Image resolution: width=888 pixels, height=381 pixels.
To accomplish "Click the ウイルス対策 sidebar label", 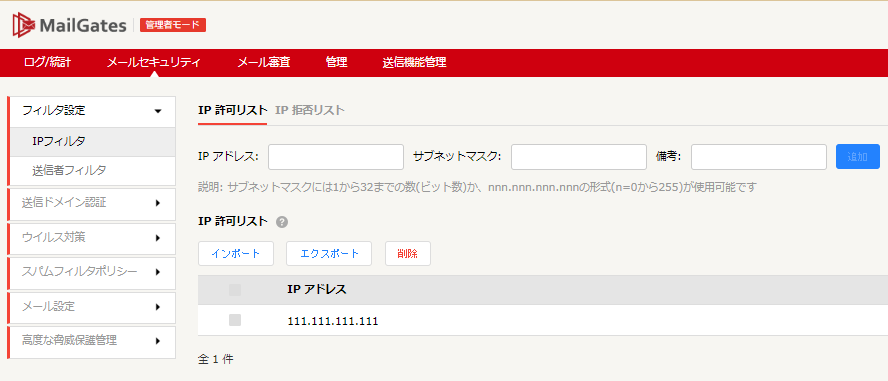I will (x=54, y=237).
